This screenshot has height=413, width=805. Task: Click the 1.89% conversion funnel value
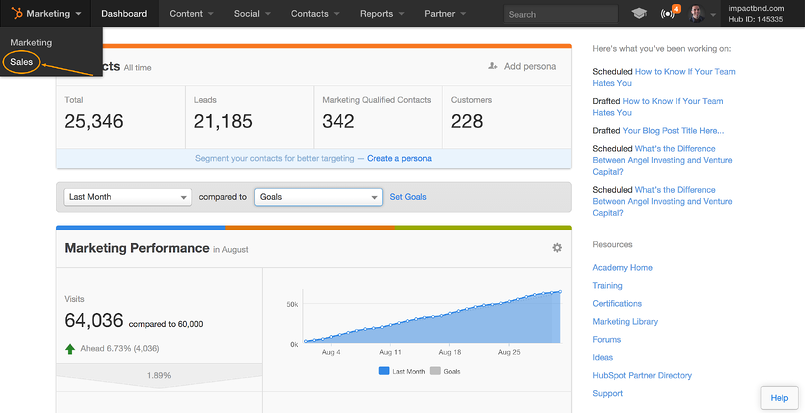(159, 376)
